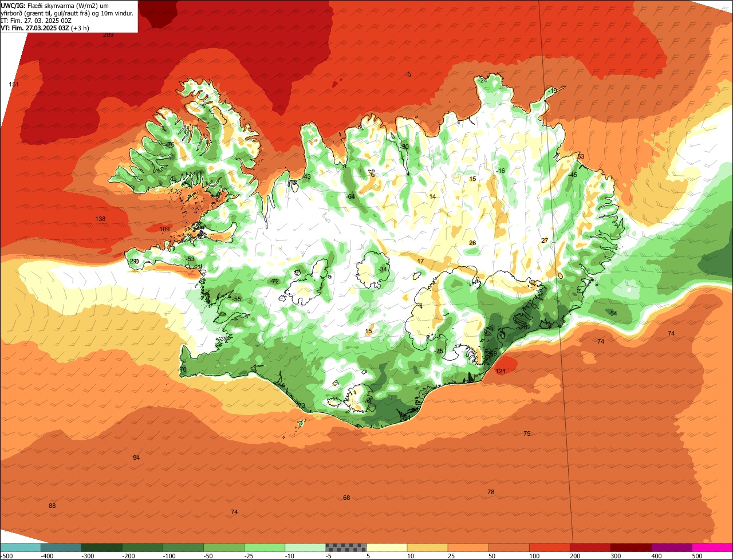Select the light green -25 to -10 legend band
733x560 pixels.
[x=265, y=547]
